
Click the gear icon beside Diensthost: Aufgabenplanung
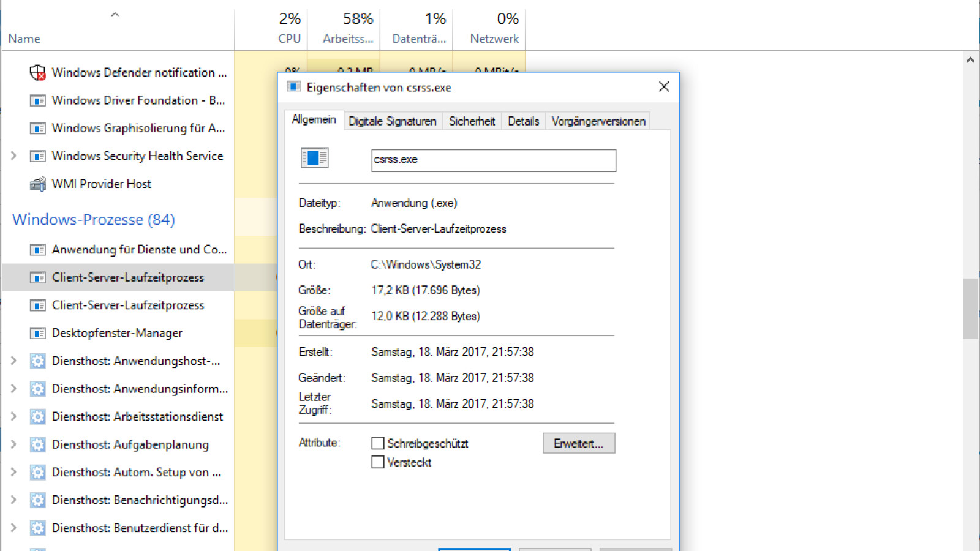[x=38, y=444]
